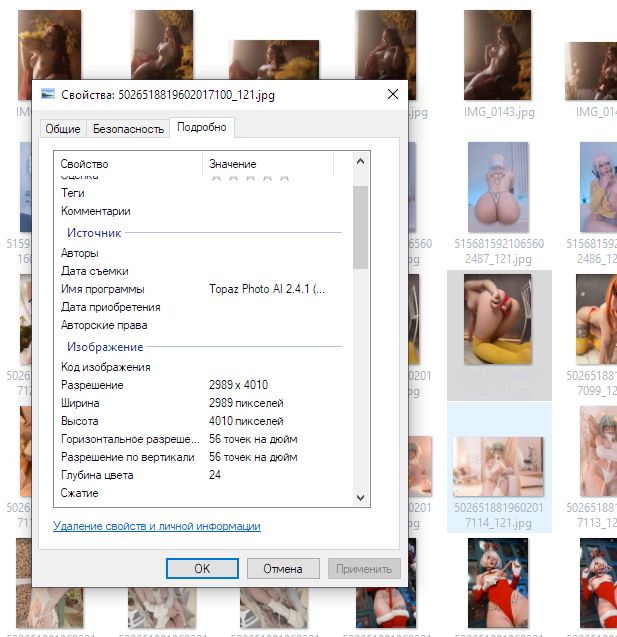Open Удаление свойств и личной информации link

[157, 526]
